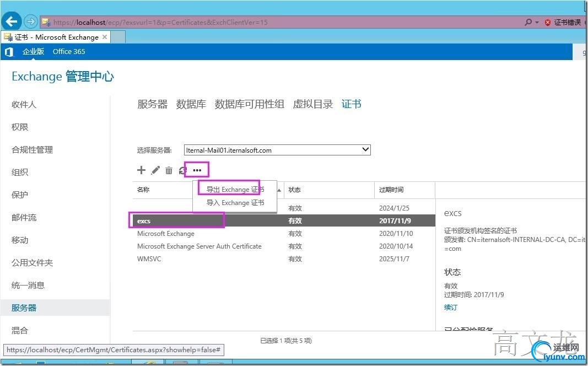
Task: Sort by the 名称 column header
Action: (x=143, y=190)
